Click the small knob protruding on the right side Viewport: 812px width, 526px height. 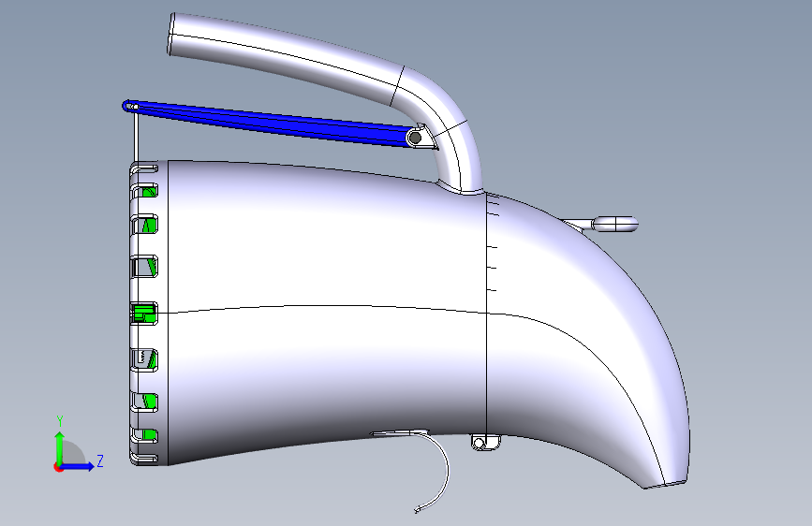614,224
